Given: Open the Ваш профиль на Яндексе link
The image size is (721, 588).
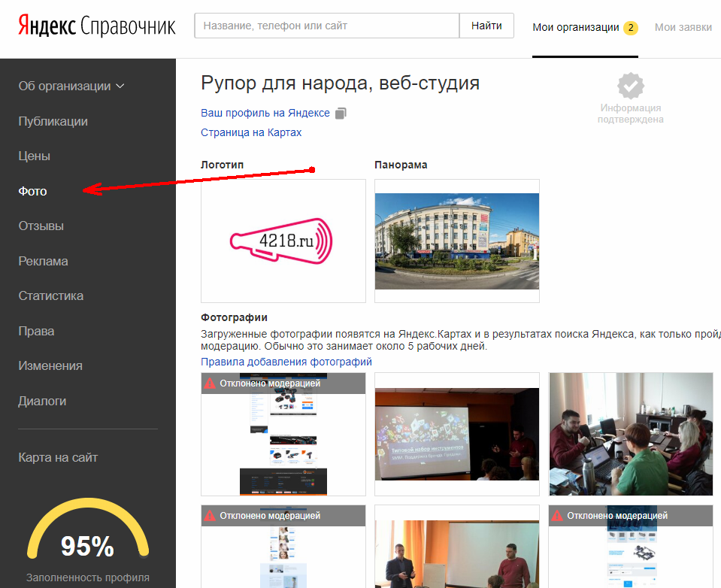Looking at the screenshot, I should tap(265, 113).
